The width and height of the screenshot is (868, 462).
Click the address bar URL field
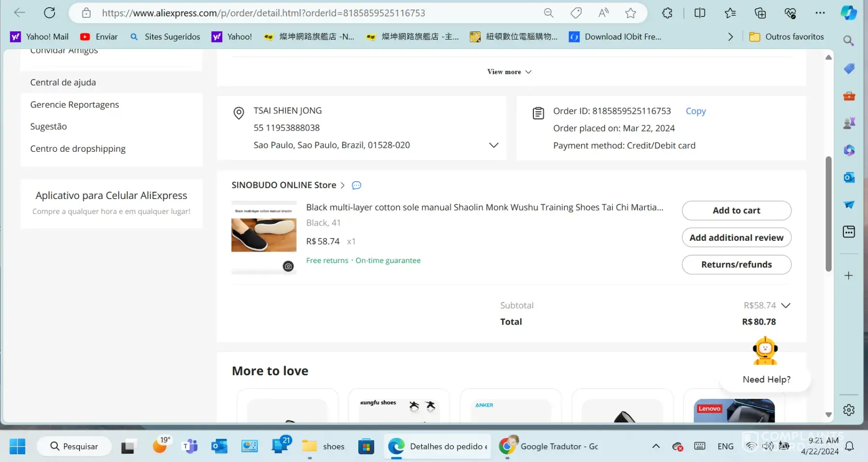point(263,13)
